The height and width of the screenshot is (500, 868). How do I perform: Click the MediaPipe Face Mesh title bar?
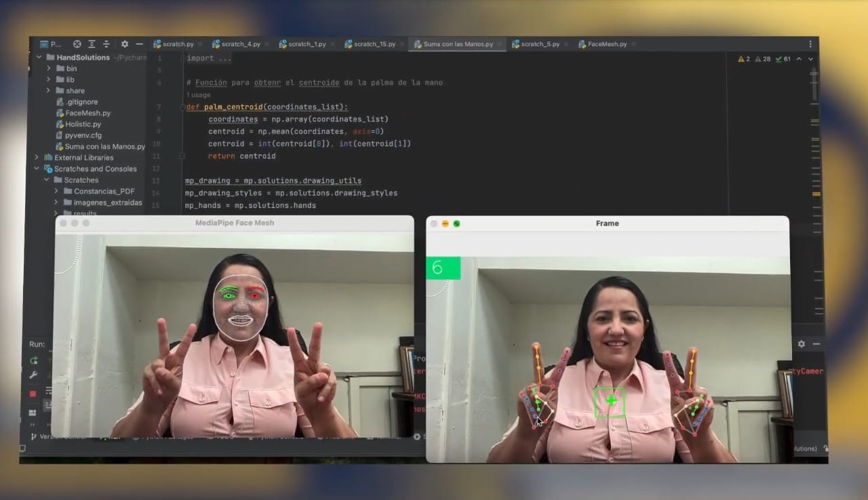235,222
